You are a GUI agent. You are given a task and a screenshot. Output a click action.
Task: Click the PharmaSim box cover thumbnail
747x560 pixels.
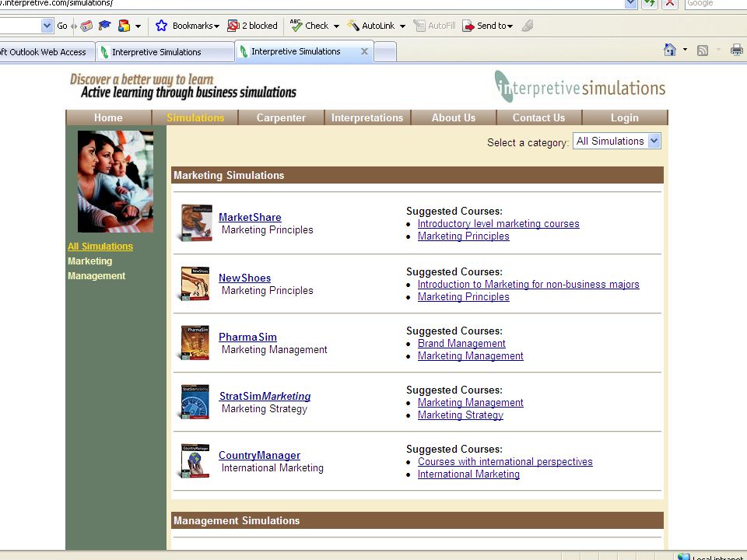tap(195, 342)
